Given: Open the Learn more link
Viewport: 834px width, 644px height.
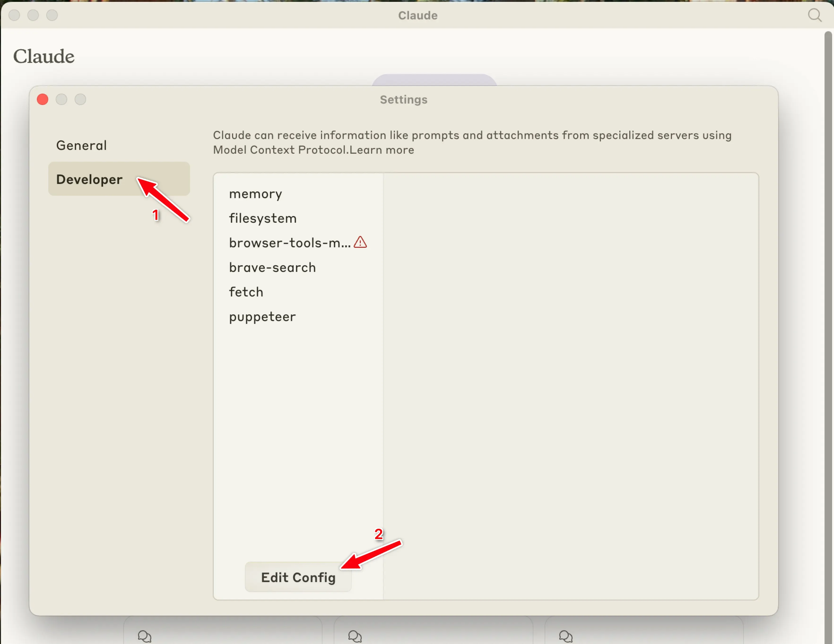Looking at the screenshot, I should [382, 150].
